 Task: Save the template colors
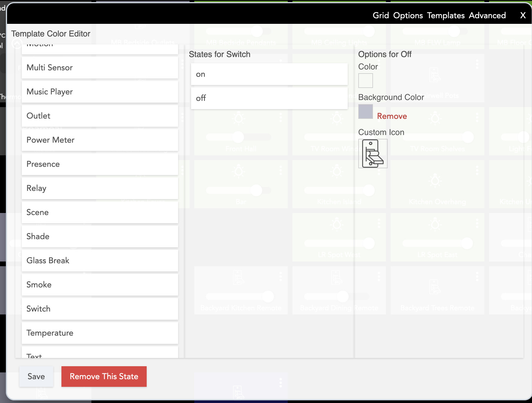tap(36, 377)
